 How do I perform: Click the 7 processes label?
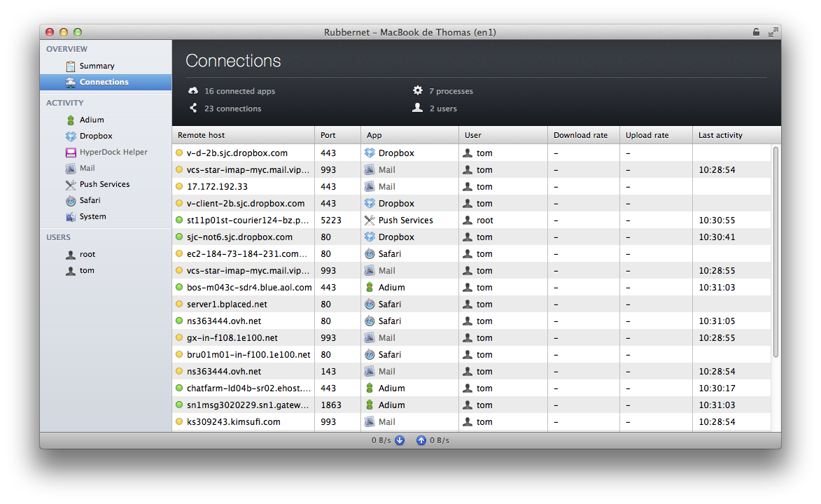click(x=451, y=91)
